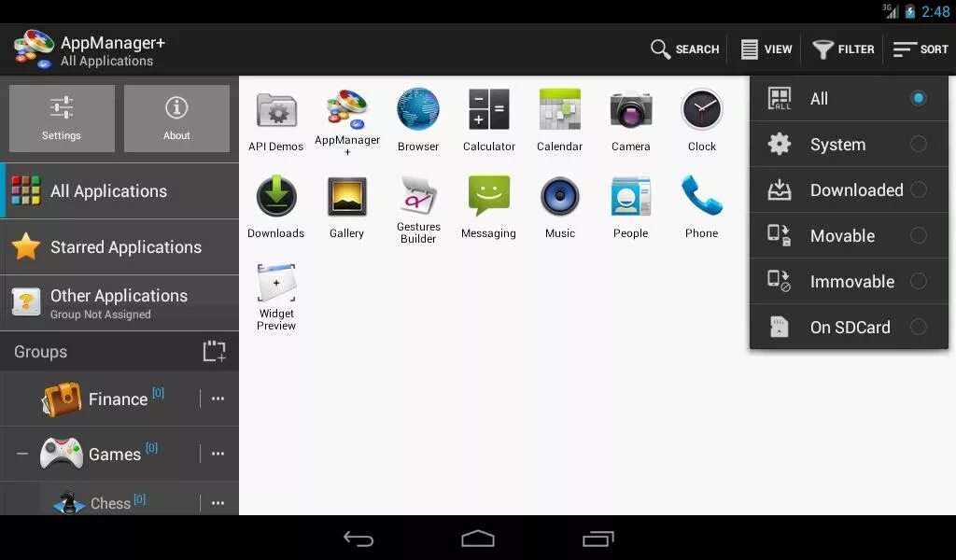Select the Downloaded filter radio button

tap(919, 189)
